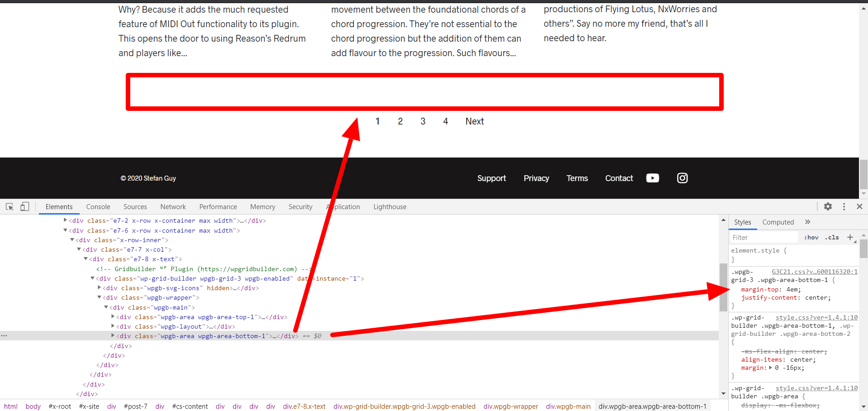Go to pagination page 3
This screenshot has width=868, height=411.
click(x=423, y=121)
